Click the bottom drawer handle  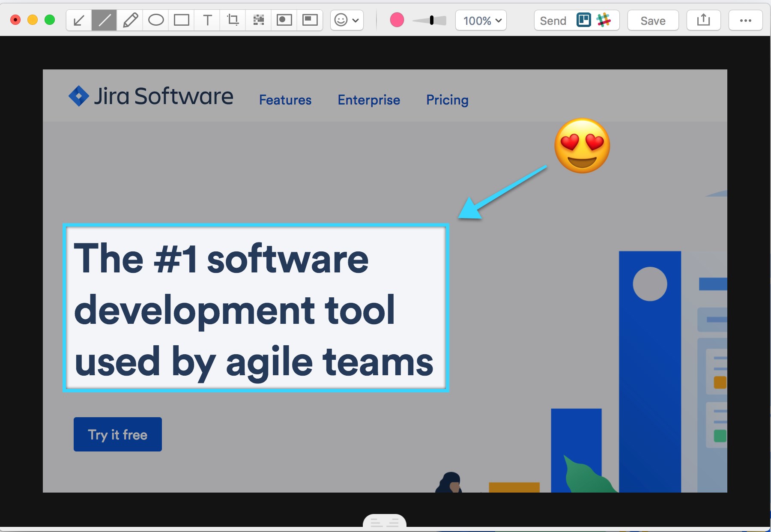point(384,522)
